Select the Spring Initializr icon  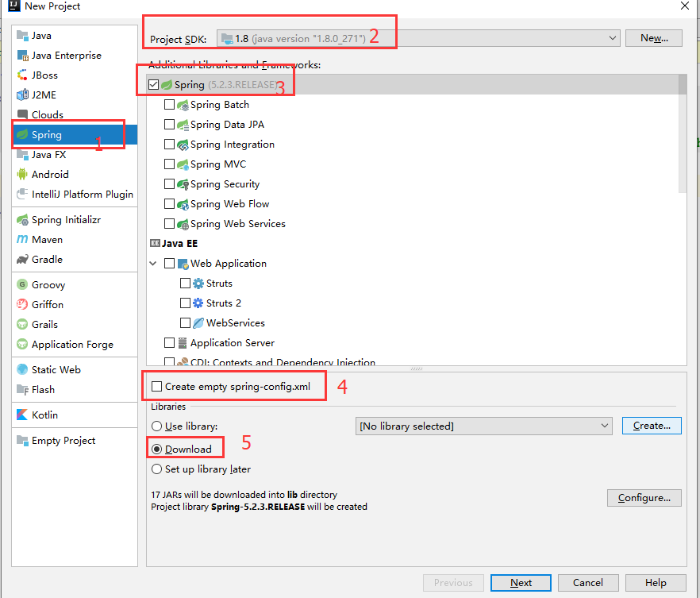(22, 220)
